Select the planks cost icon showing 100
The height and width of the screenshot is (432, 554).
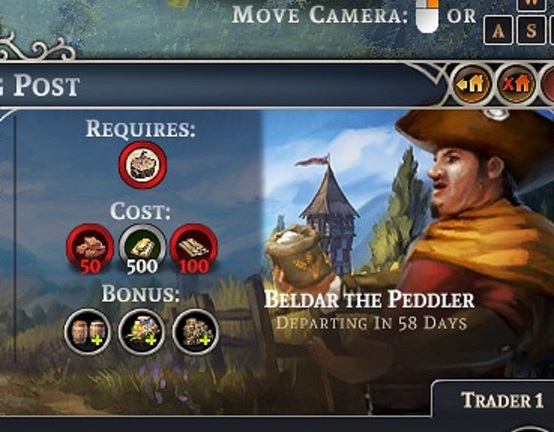click(194, 249)
